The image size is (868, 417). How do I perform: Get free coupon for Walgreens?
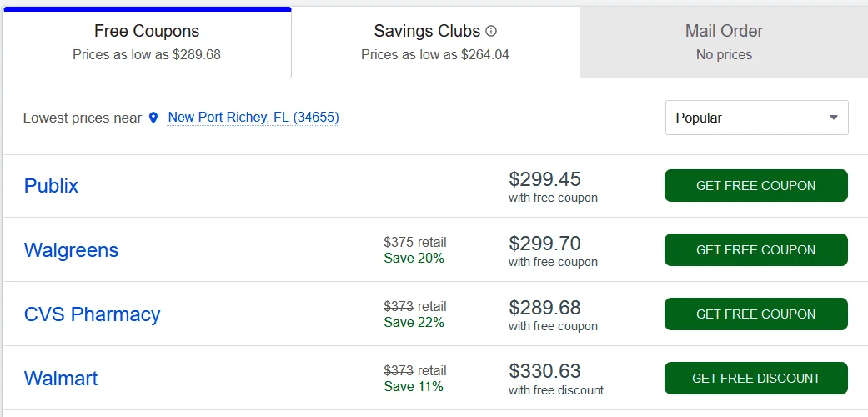(x=755, y=250)
